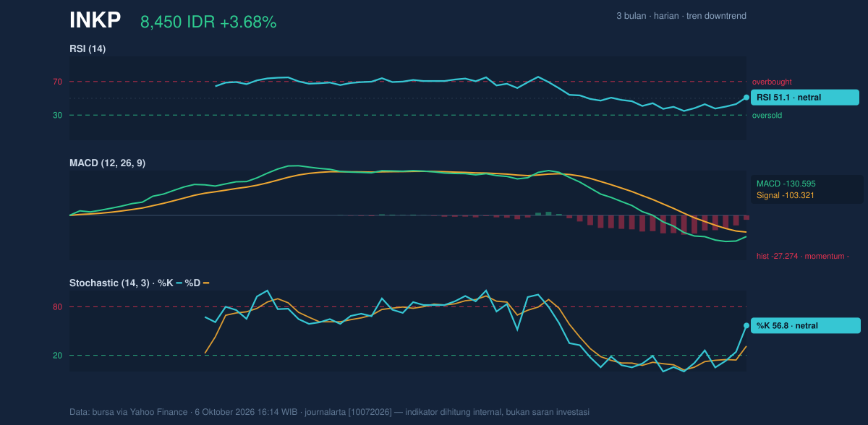Click the RSI endpoint dot marker
The height and width of the screenshot is (425, 868).
coord(746,97)
